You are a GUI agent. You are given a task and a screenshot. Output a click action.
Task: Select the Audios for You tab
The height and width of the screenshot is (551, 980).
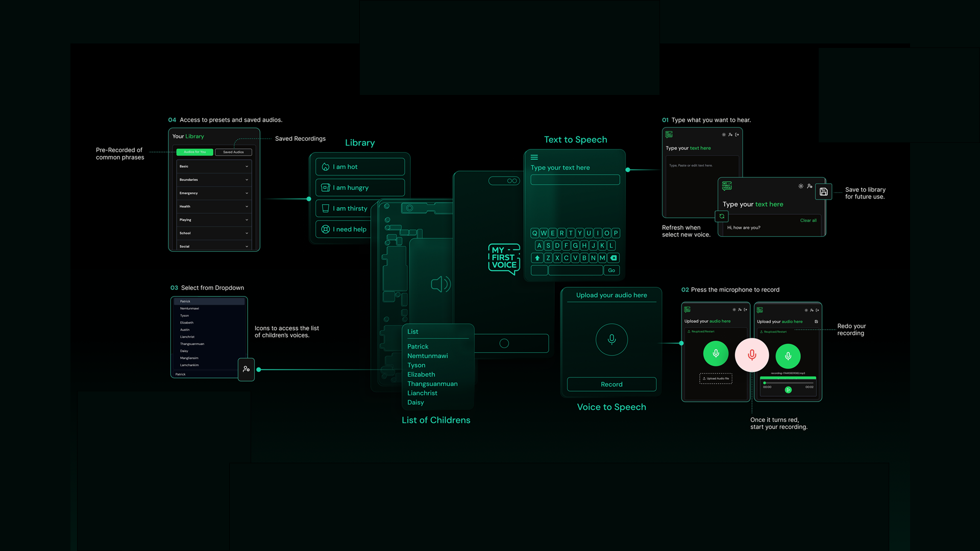pos(194,152)
